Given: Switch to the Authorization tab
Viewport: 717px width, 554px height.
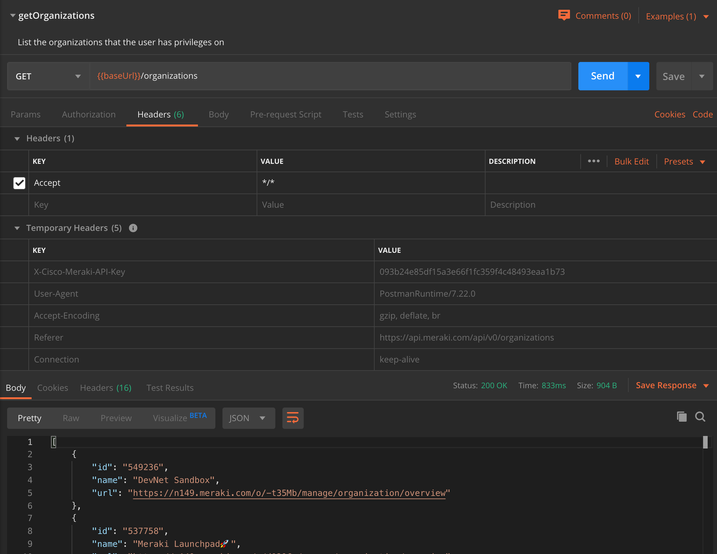Looking at the screenshot, I should (88, 114).
